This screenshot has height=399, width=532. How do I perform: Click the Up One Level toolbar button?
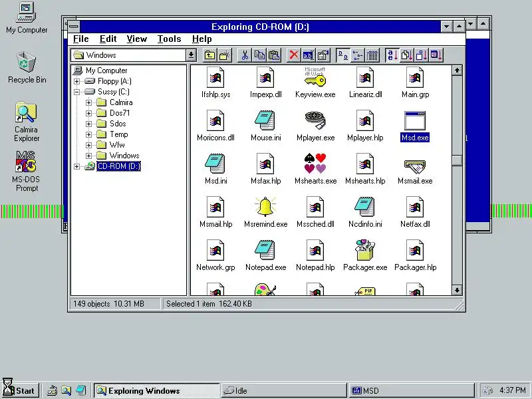coord(209,55)
